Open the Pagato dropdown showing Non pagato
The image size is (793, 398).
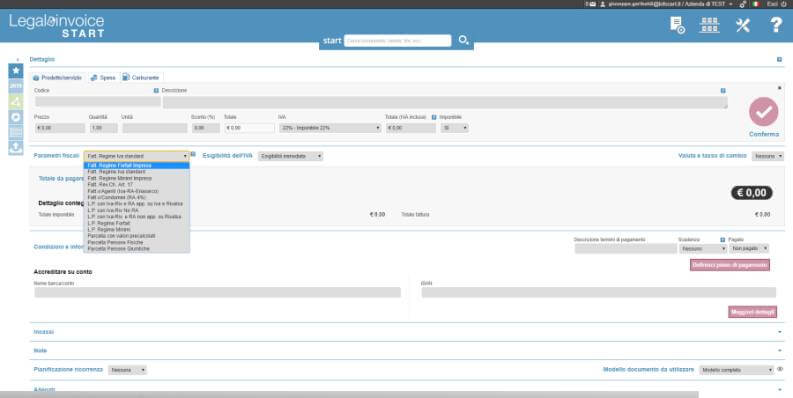pos(749,249)
